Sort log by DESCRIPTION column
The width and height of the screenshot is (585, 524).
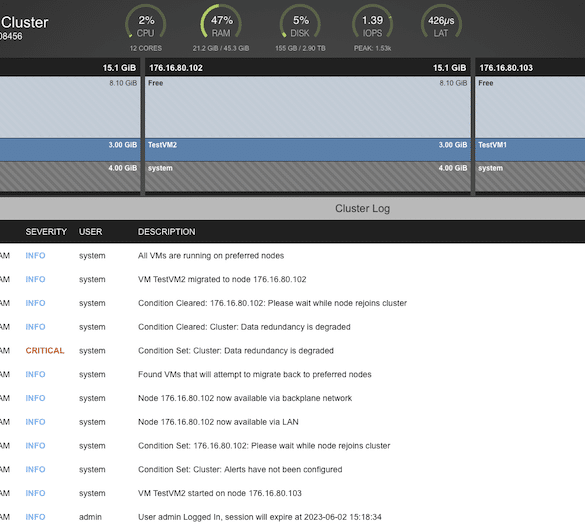pos(166,232)
